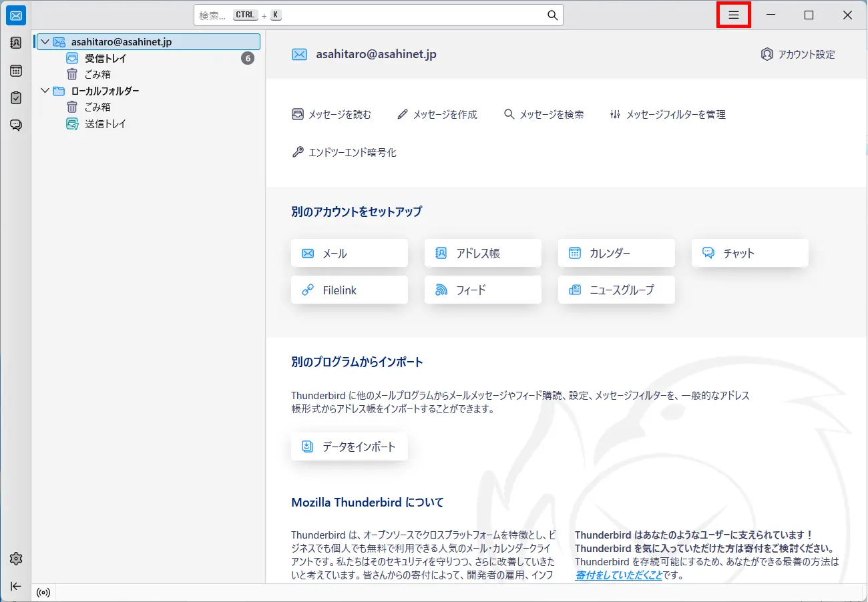Collapse the asahitaro@asahinet.jp account tree
This screenshot has height=602, width=868.
45,42
